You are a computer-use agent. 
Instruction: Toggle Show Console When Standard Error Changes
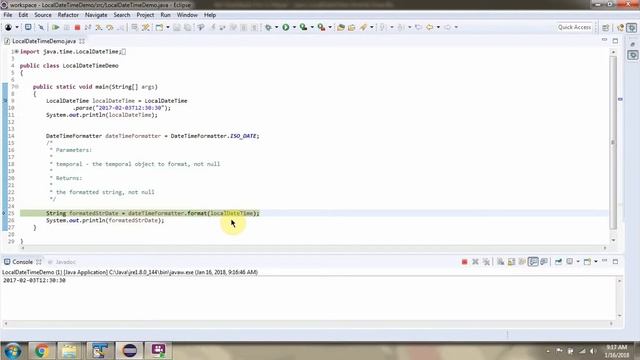tap(544, 262)
